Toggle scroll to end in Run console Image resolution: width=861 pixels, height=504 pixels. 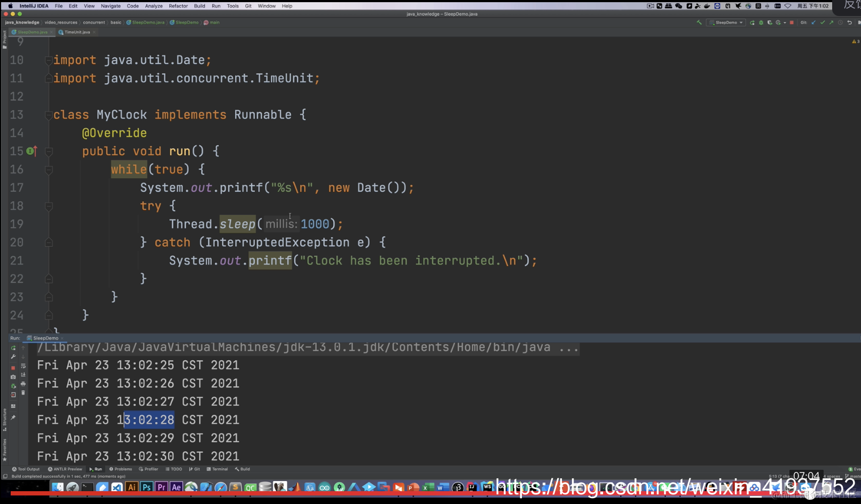23,375
